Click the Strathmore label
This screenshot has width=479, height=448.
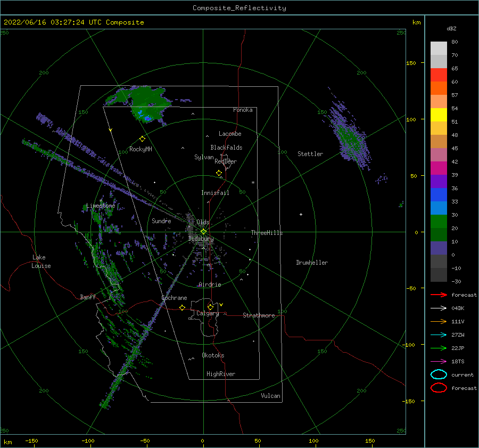pyautogui.click(x=259, y=315)
